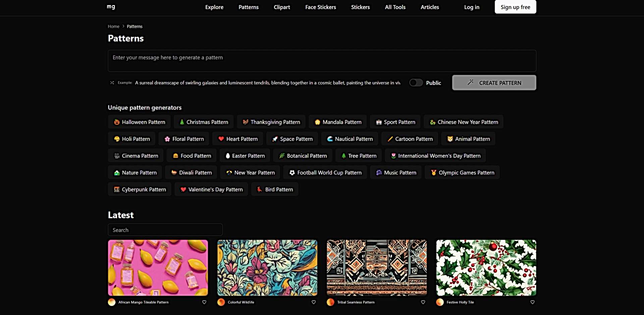
Task: Click the Latest search field
Action: click(165, 230)
